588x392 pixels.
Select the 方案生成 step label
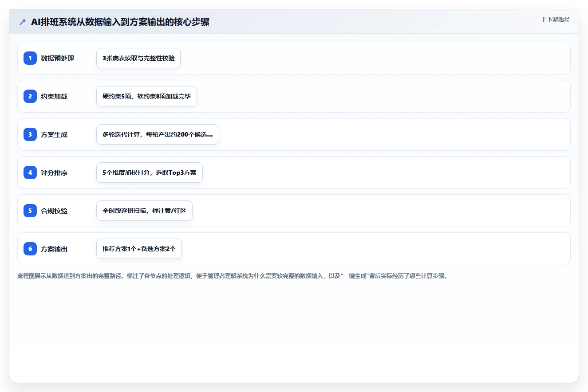pos(54,134)
